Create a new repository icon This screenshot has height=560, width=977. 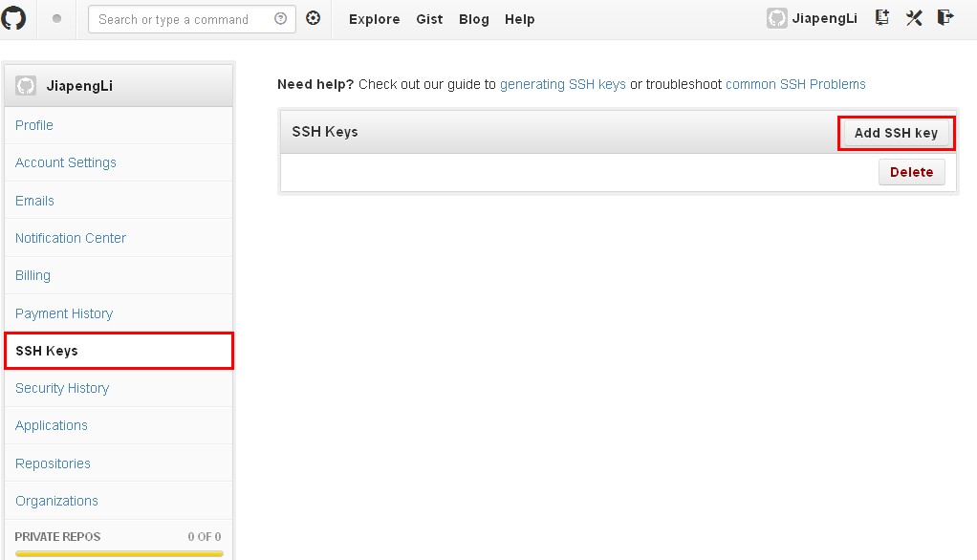pyautogui.click(x=881, y=17)
